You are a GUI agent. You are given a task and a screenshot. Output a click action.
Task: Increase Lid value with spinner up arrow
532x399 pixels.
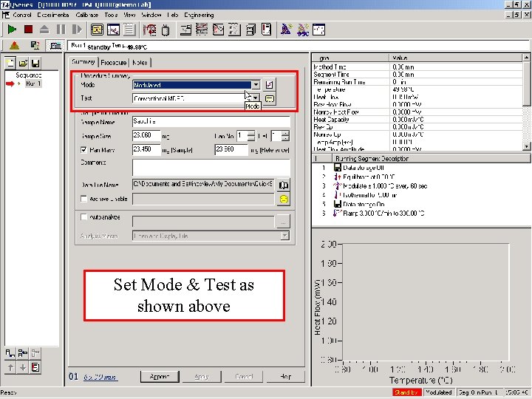tap(285, 134)
